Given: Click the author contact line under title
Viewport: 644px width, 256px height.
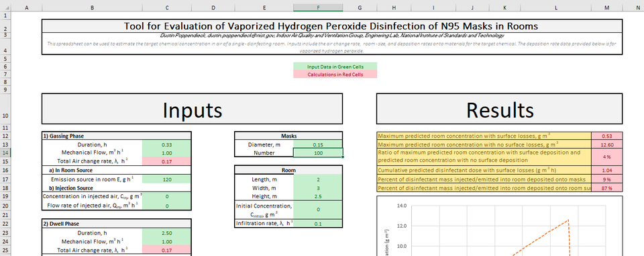Looking at the screenshot, I should (332, 36).
